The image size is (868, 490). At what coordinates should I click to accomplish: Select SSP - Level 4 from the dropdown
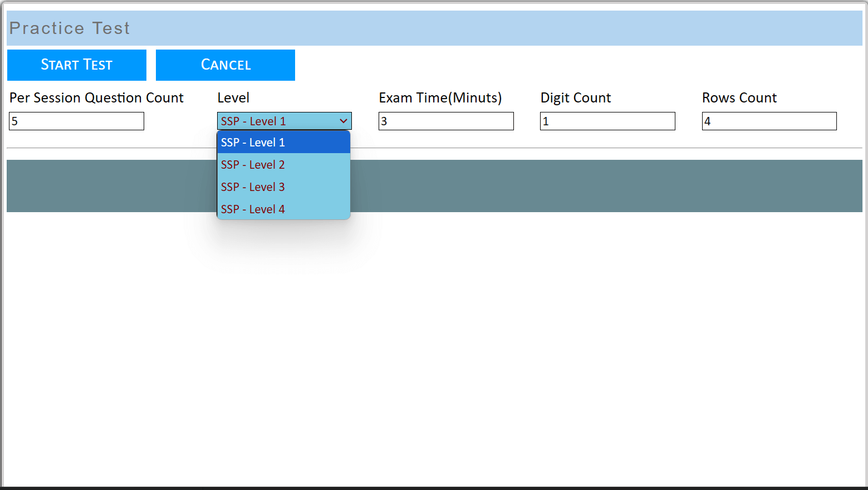click(x=252, y=209)
